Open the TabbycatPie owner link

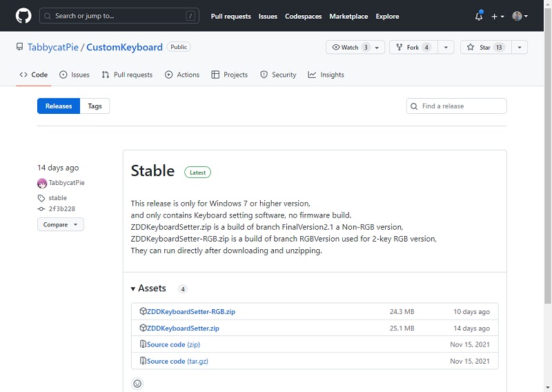(53, 47)
